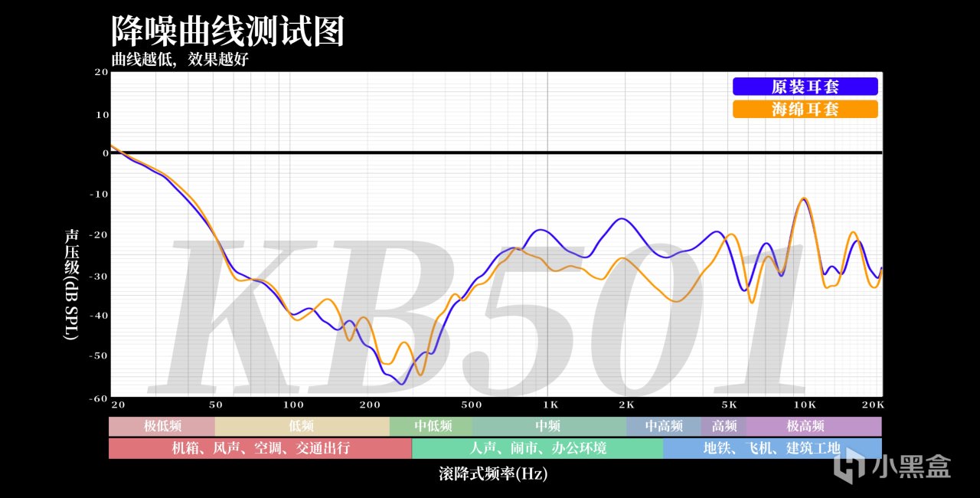Click the -60 value on the dB axis
The width and height of the screenshot is (980, 498).
(98, 398)
